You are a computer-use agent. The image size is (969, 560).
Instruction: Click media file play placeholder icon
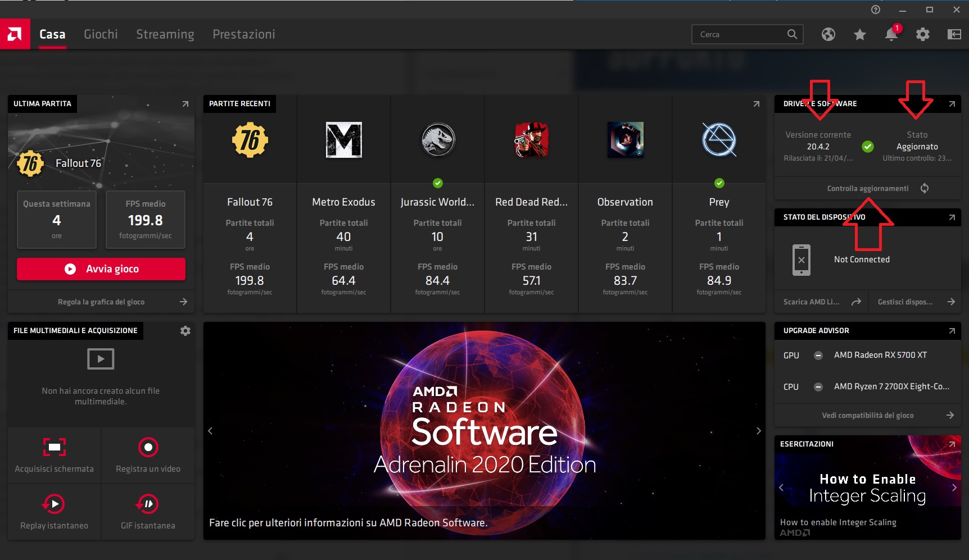(101, 359)
